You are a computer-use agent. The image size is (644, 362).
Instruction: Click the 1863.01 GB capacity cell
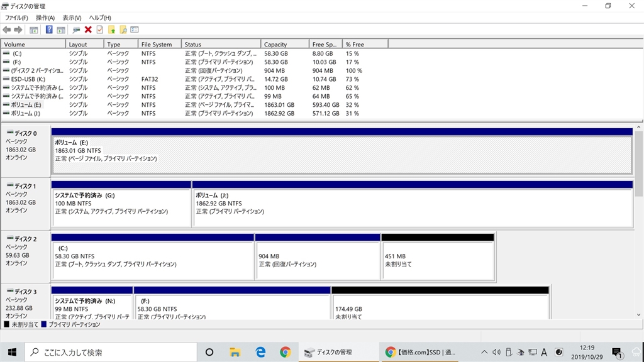tap(279, 105)
